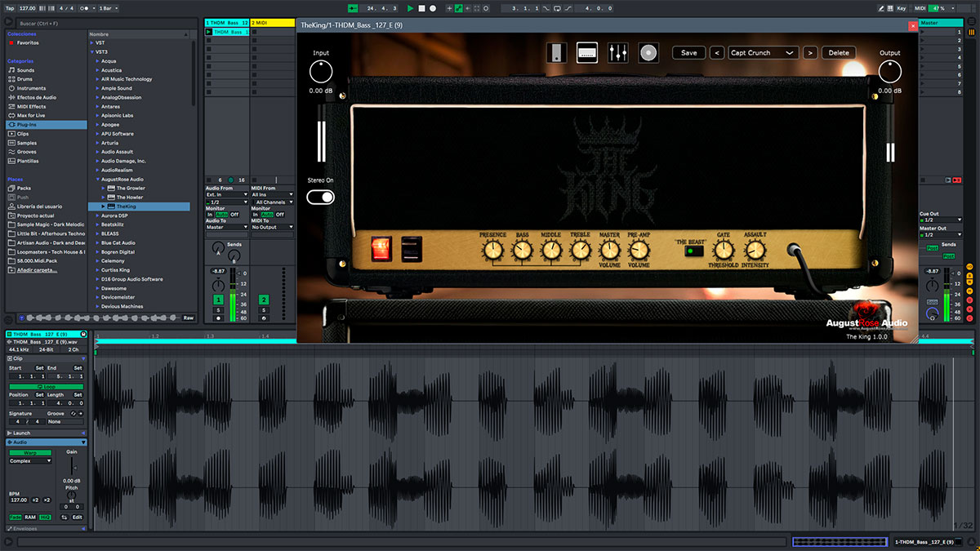The image size is (980, 551).
Task: Click the Input gain knob
Action: (x=321, y=73)
